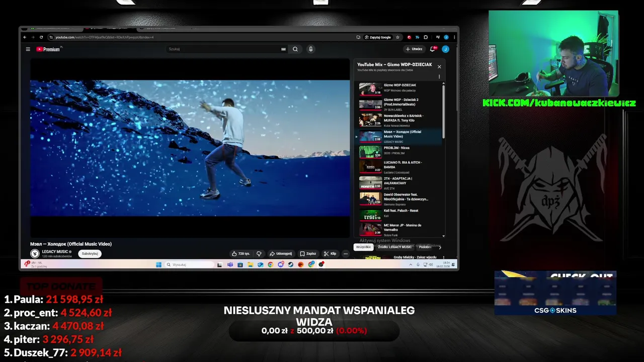Open more video actions three-dot menu

tap(346, 254)
